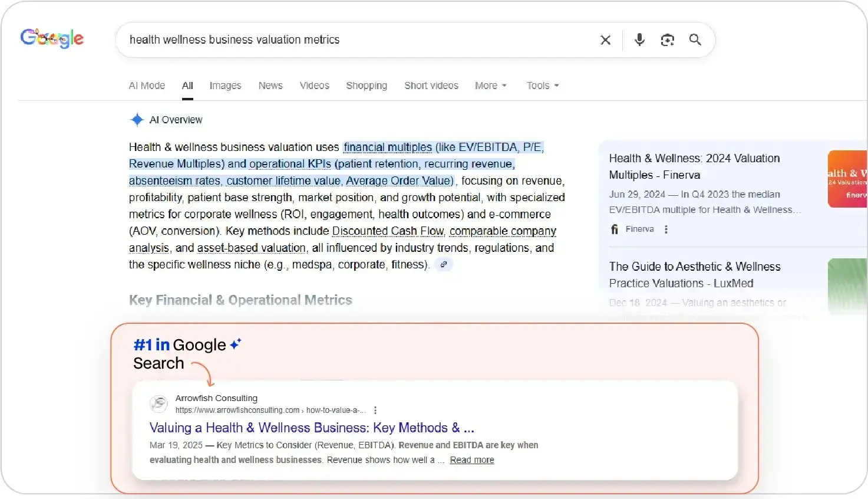Click the Finerva site favicon
Viewport: 868px width, 499px height.
click(x=613, y=229)
